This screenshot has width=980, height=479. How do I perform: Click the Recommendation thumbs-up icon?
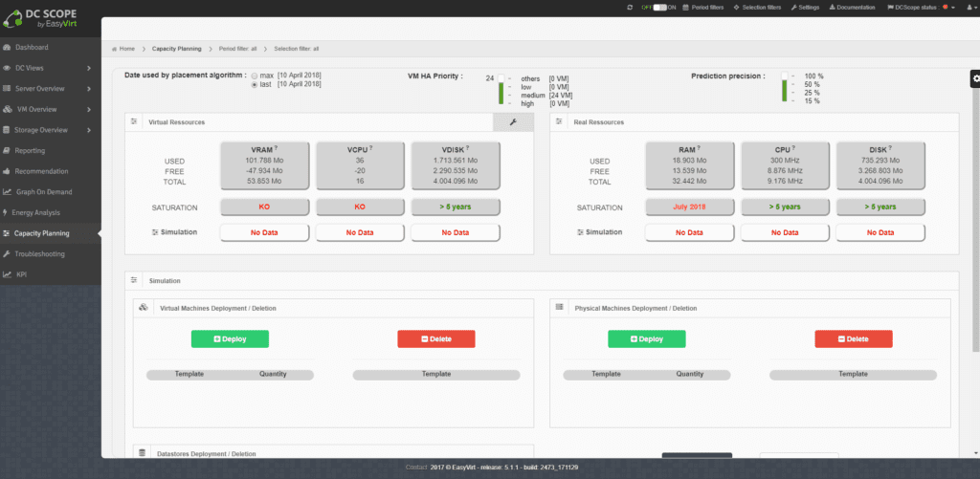(7, 171)
